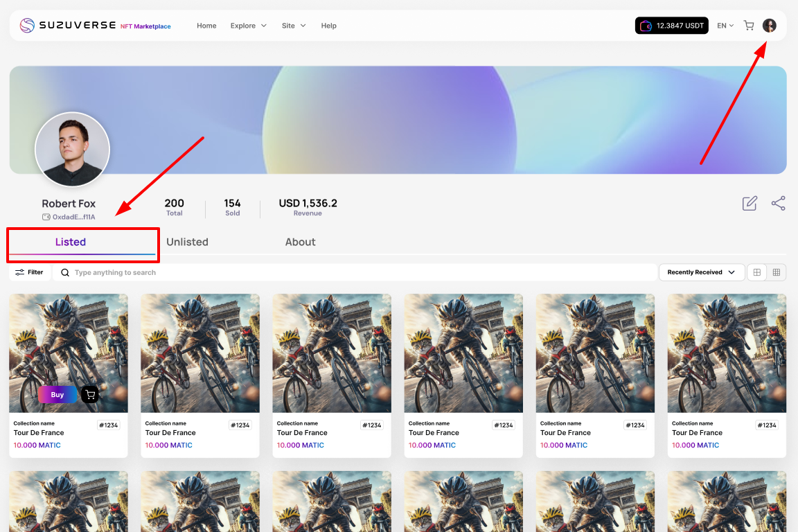Switch to the Unlisted tab
This screenshot has height=532, width=798.
coord(187,242)
